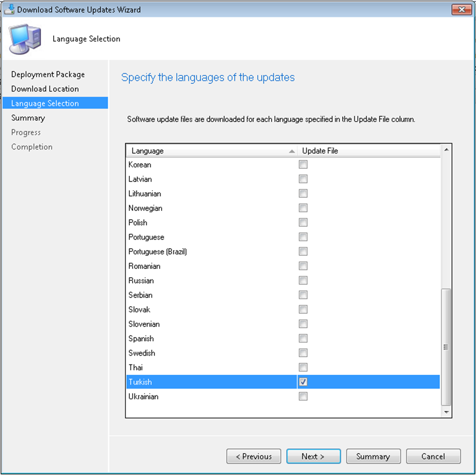The height and width of the screenshot is (475, 476).
Task: Check the Ukrainian update file checkbox
Action: pyautogui.click(x=303, y=397)
